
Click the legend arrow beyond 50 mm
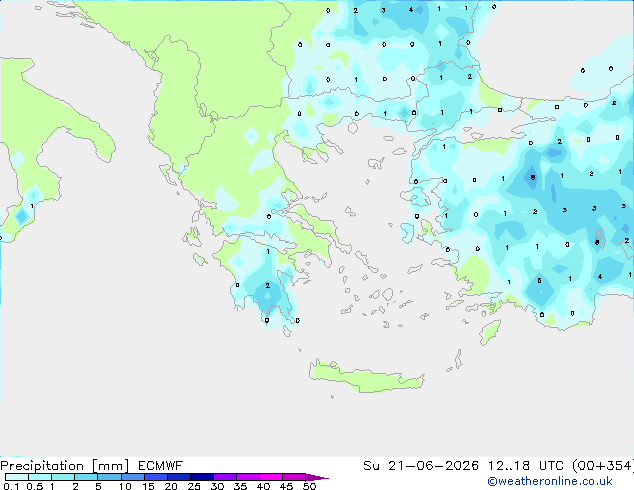click(317, 477)
